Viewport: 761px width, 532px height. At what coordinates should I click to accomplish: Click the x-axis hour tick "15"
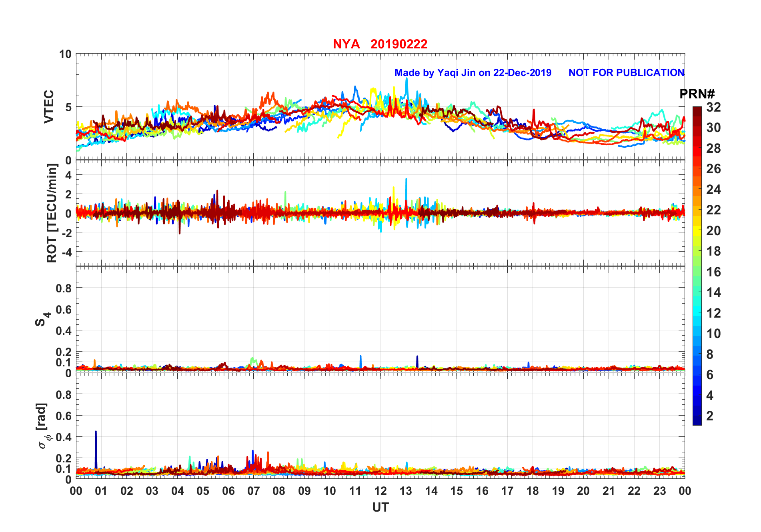[x=457, y=491]
